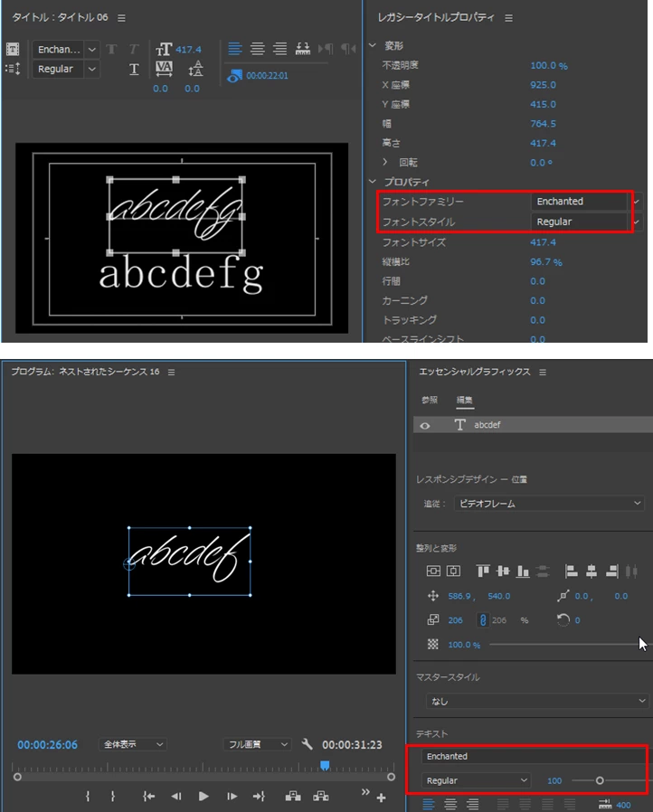Click the font size icon next to 417.4
Screen dimensions: 653x812
[x=164, y=49]
